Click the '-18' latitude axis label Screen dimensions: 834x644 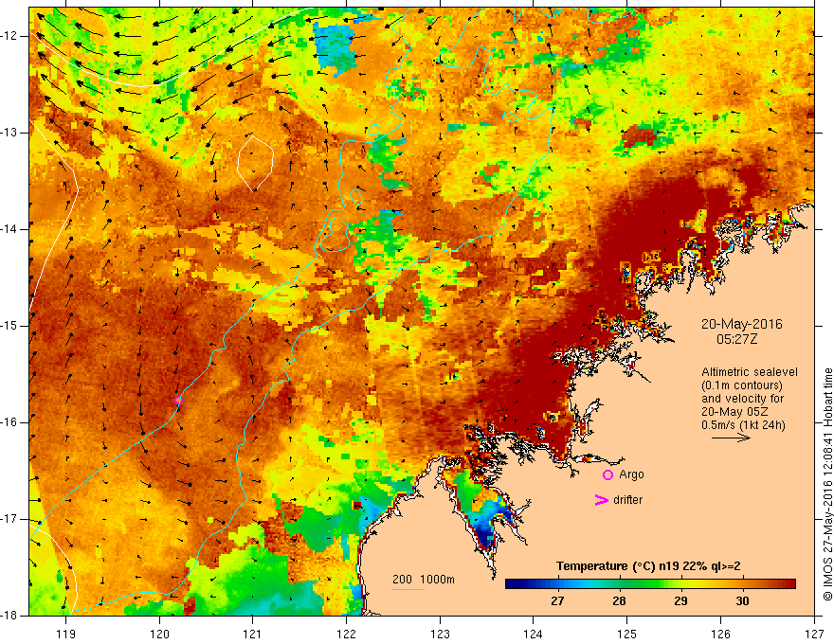(9, 616)
